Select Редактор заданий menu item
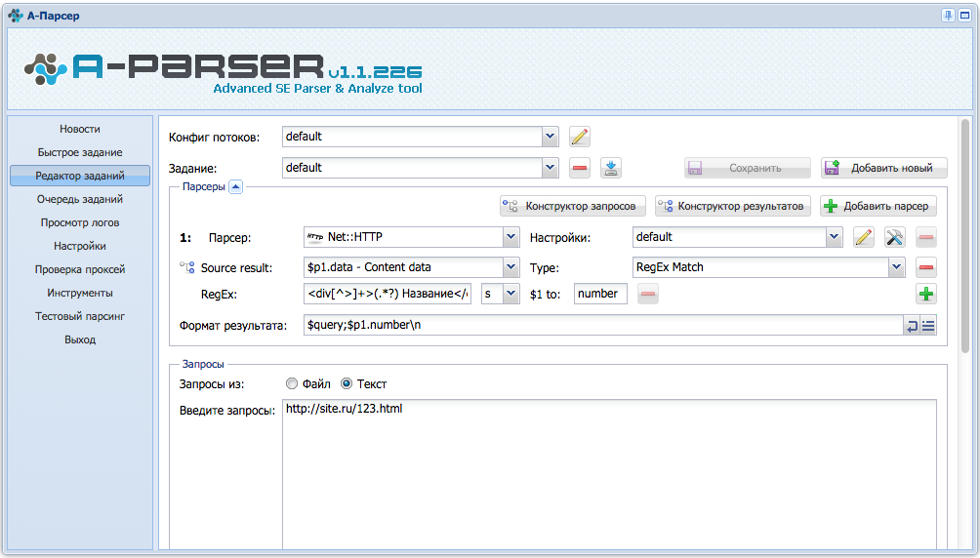Viewport: 980px width, 558px height. tap(80, 176)
